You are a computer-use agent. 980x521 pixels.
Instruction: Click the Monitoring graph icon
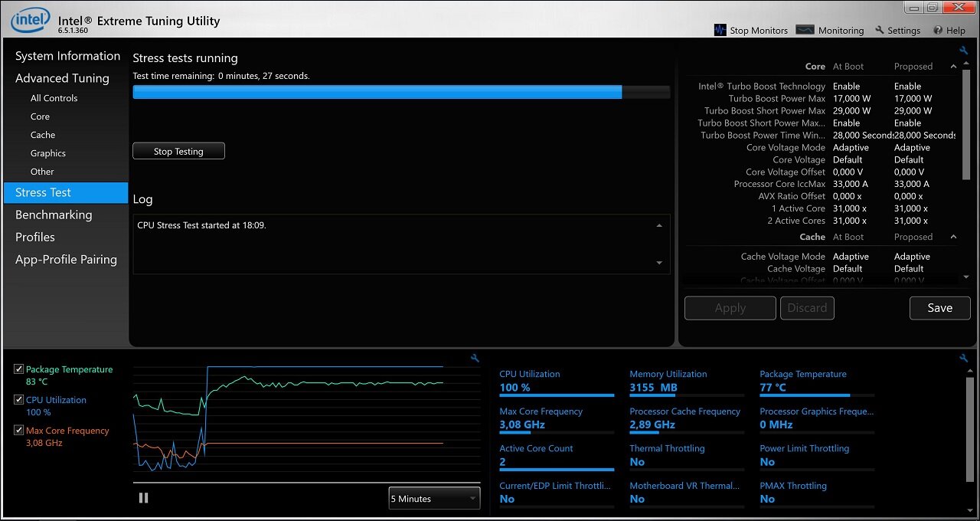click(805, 30)
